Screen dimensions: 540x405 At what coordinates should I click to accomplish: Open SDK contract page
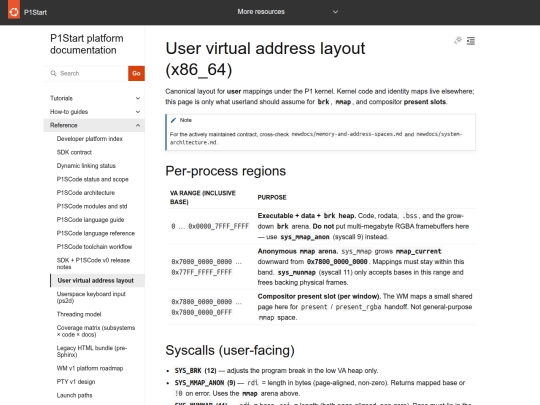[74, 152]
